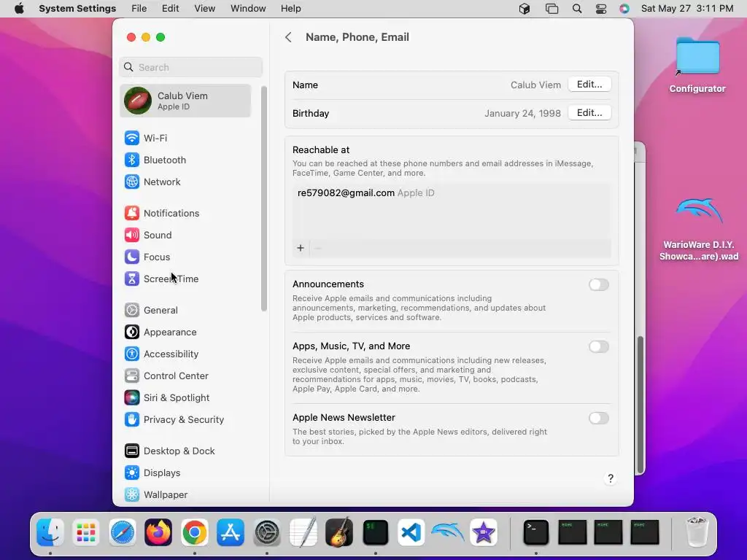This screenshot has height=560, width=747.
Task: Activate Siri from menu bar
Action: click(624, 9)
